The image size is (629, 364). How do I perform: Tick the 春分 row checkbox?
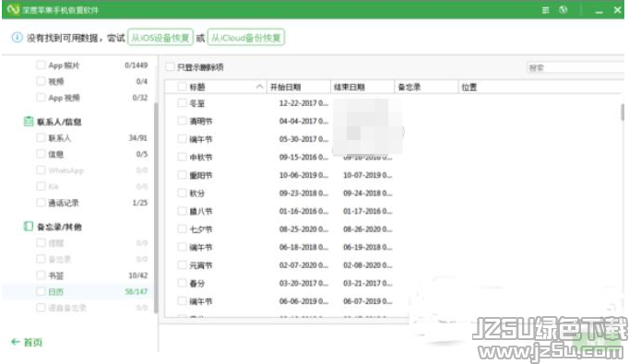(x=182, y=283)
